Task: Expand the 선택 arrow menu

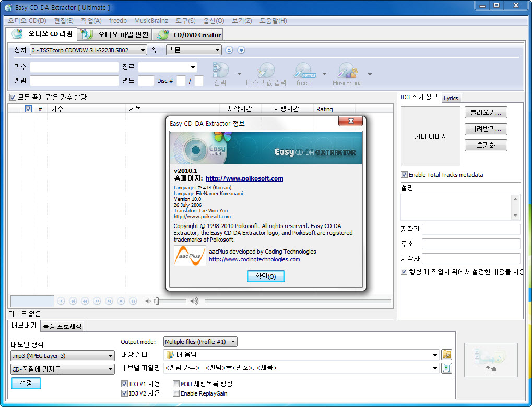Action: click(x=239, y=74)
